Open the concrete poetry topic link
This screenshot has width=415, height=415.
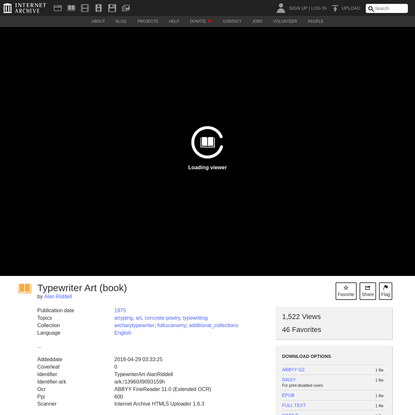162,318
